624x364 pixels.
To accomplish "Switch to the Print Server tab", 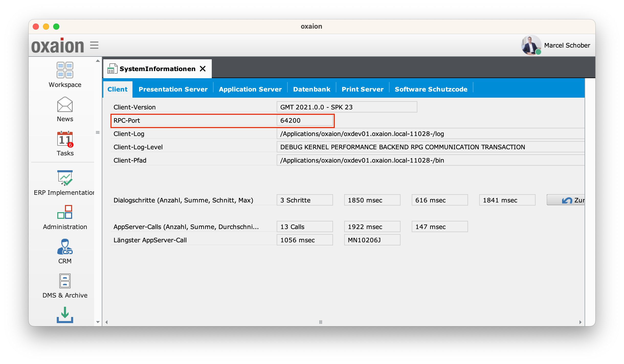I will click(x=363, y=89).
